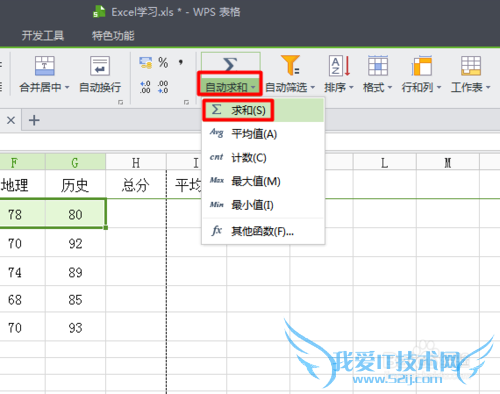The width and height of the screenshot is (500, 394).
Task: Click the 格式 format icon
Action: click(x=378, y=65)
